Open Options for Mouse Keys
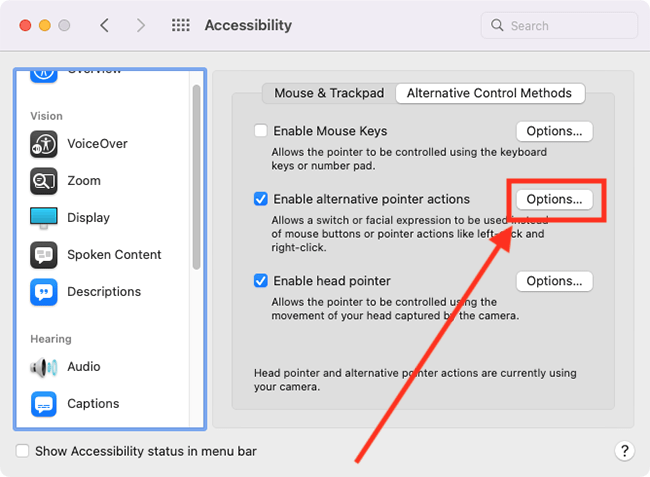Viewport: 650px width, 477px height. pos(554,131)
